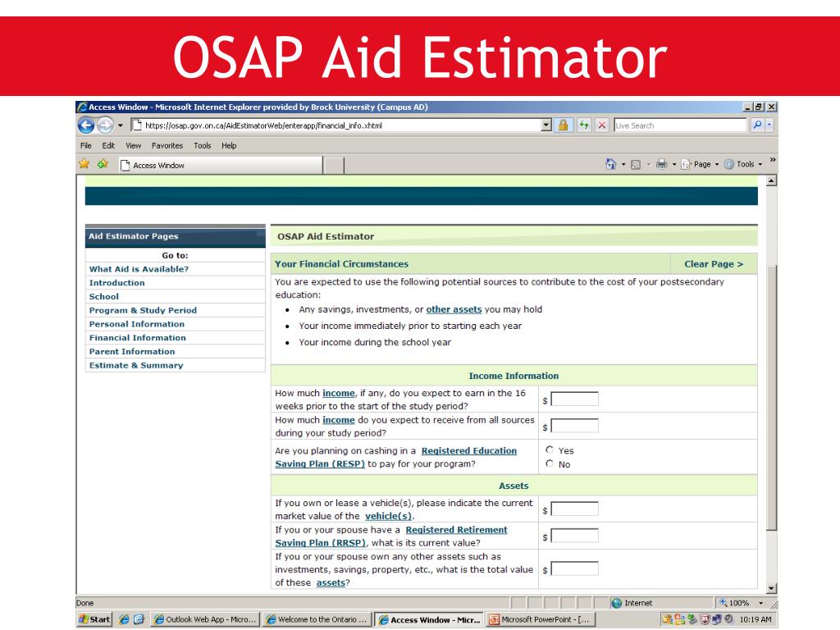Show more command bar items chevron

coord(773,160)
